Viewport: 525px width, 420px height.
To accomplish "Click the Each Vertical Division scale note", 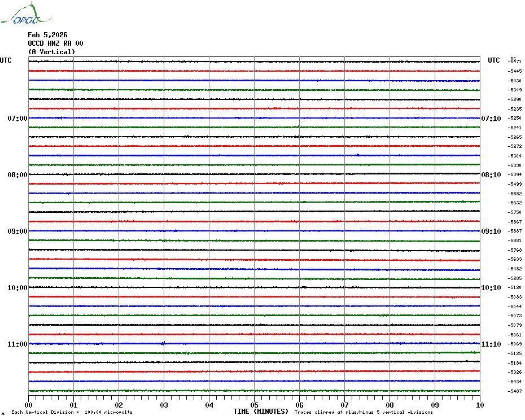I will pyautogui.click(x=72, y=412).
